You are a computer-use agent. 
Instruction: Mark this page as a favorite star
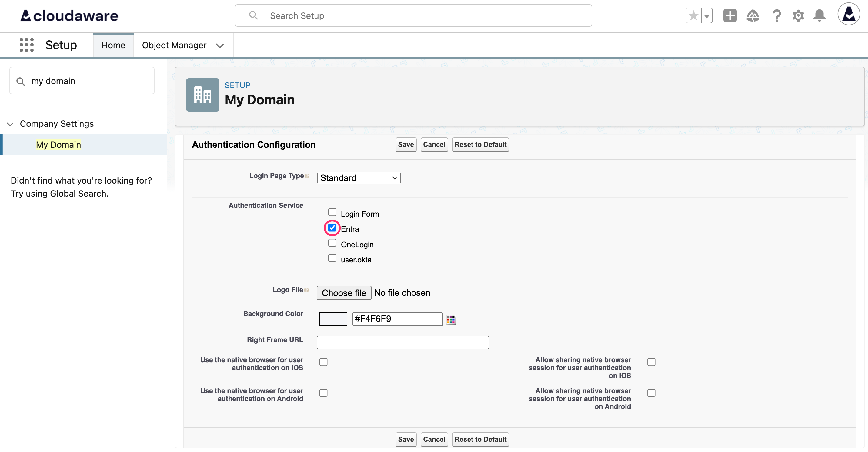(x=693, y=15)
